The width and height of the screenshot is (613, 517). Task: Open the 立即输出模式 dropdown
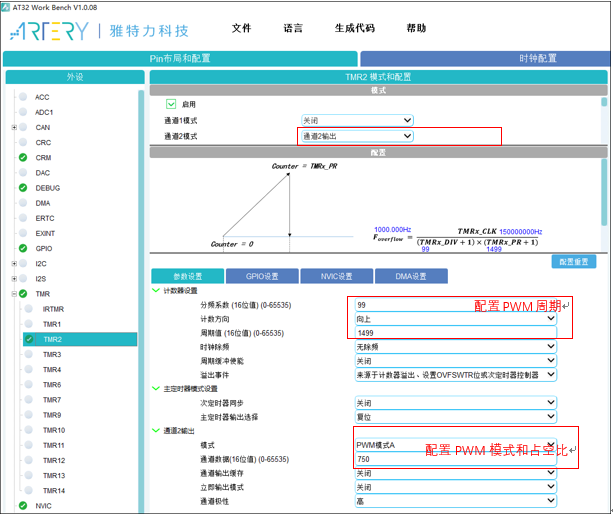(455, 487)
